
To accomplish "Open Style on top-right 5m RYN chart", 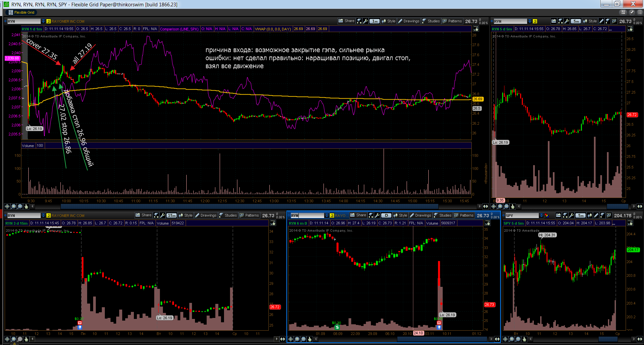I will (x=590, y=21).
